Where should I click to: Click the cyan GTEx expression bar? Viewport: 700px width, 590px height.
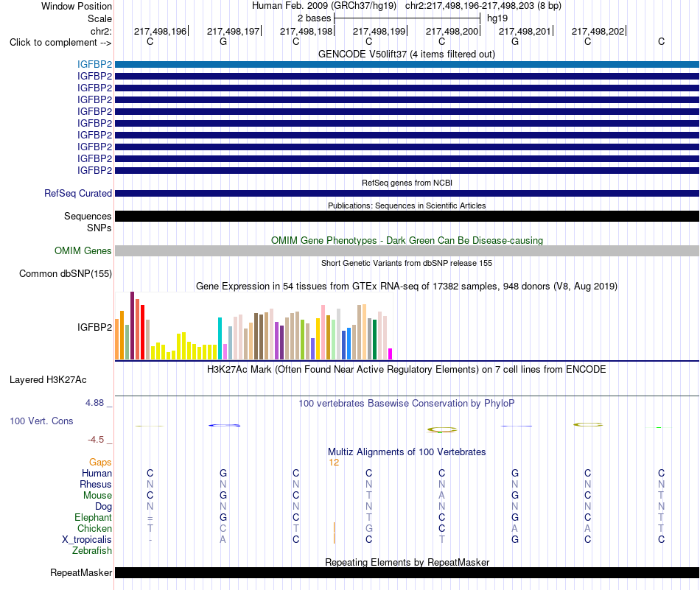[220, 338]
